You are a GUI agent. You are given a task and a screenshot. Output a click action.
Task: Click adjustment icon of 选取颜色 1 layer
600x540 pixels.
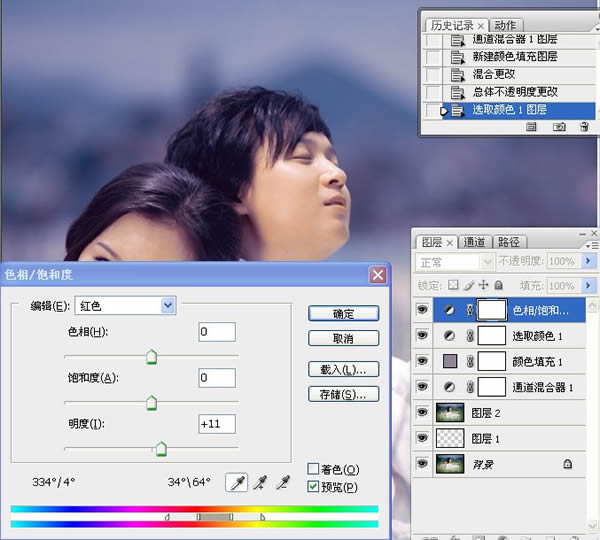pyautogui.click(x=449, y=336)
